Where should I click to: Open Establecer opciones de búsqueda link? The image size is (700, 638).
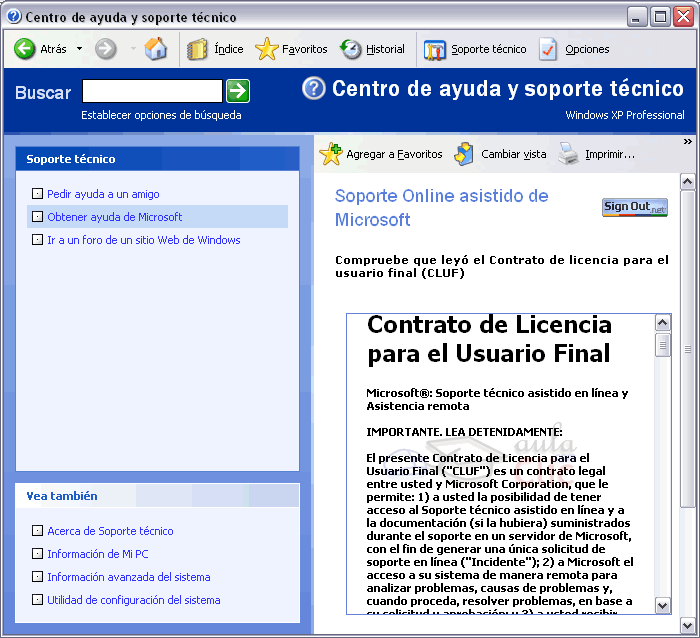(x=161, y=115)
